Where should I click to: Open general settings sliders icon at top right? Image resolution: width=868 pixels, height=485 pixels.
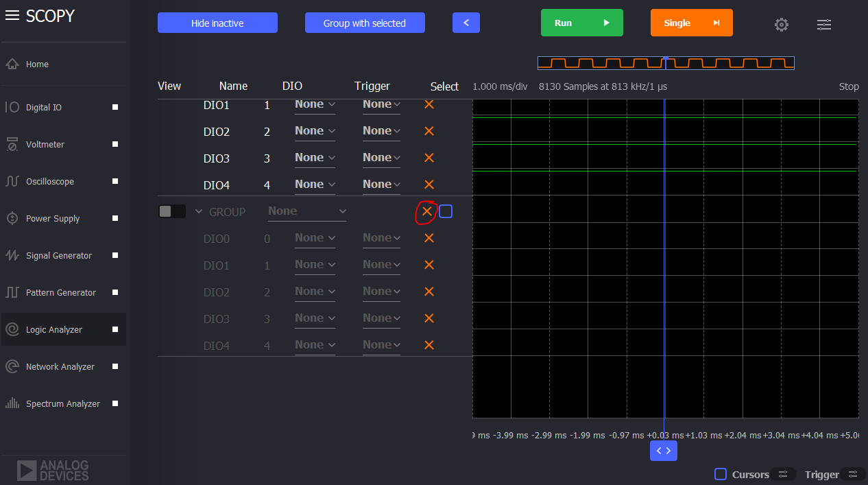824,25
